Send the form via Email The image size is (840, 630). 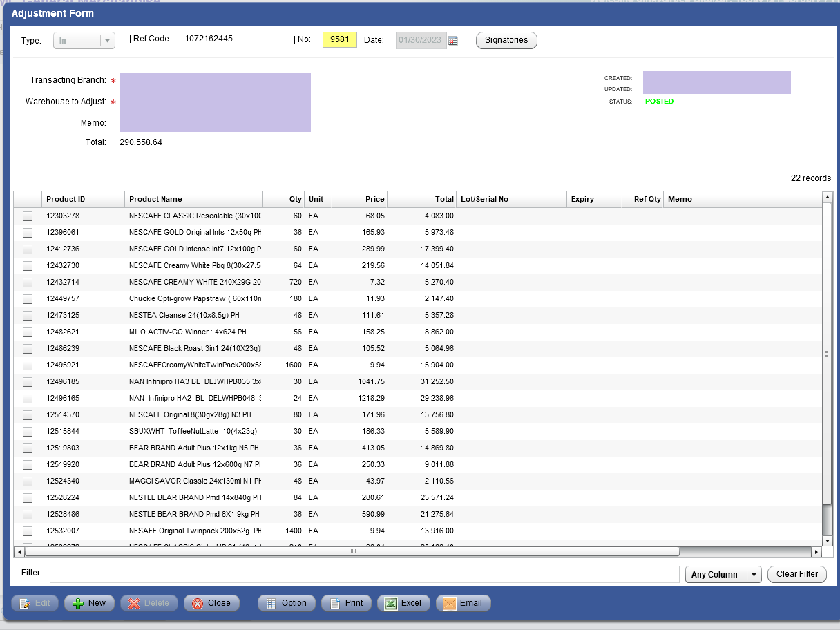tap(463, 603)
